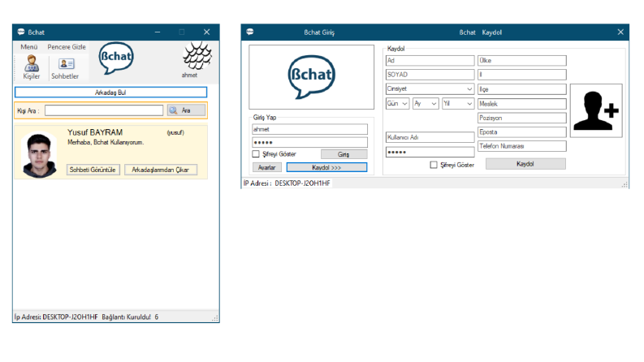Click the Arkadaş Bul button

click(x=111, y=93)
